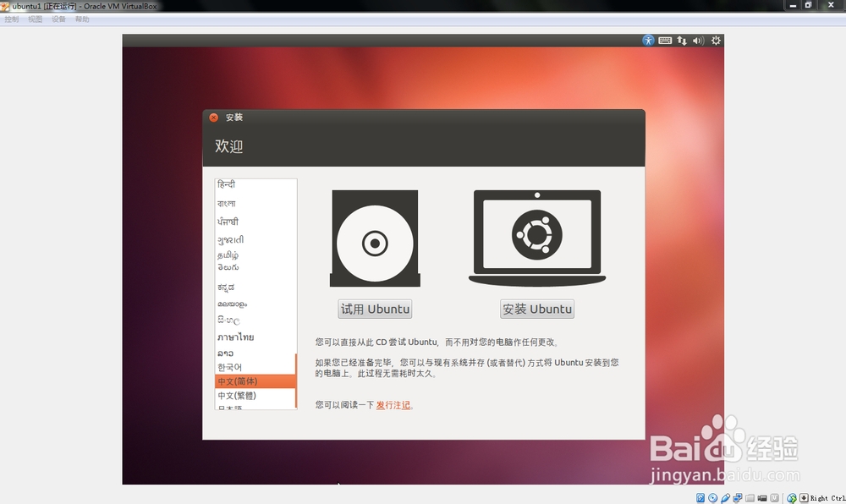Open the 发行注记 release notes link
This screenshot has width=846, height=504.
[x=393, y=405]
